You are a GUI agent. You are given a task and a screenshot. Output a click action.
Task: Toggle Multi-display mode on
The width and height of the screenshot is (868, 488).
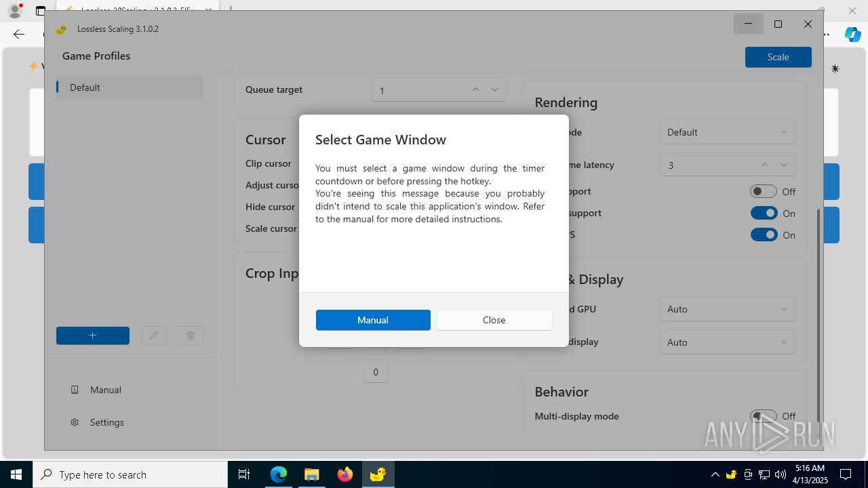764,416
